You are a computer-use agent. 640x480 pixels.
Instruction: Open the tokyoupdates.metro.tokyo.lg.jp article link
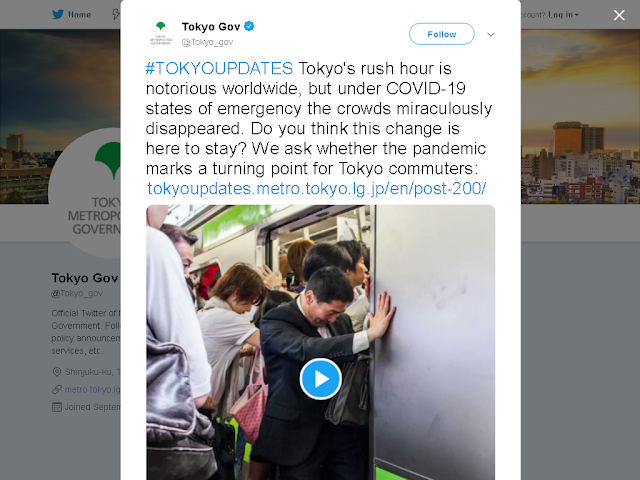click(x=316, y=189)
